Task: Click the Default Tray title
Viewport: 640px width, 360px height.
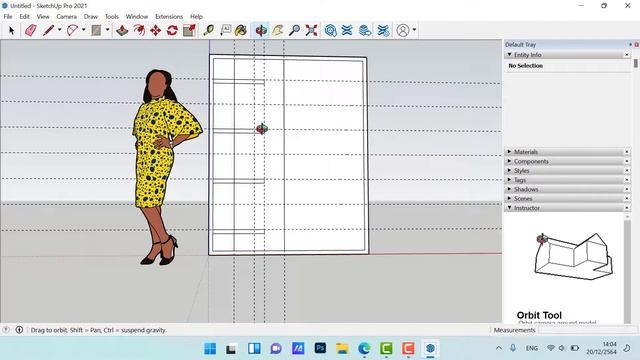Action: [x=520, y=44]
